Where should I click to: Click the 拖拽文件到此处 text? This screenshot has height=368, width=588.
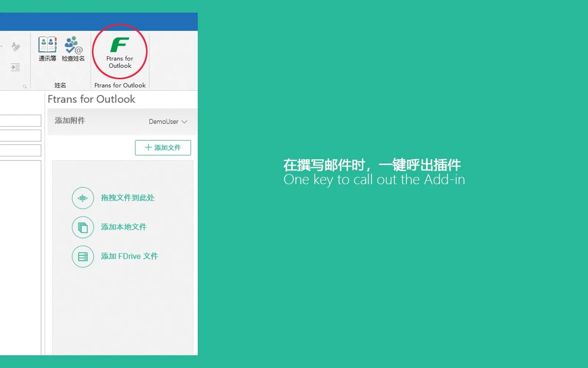[x=128, y=198]
